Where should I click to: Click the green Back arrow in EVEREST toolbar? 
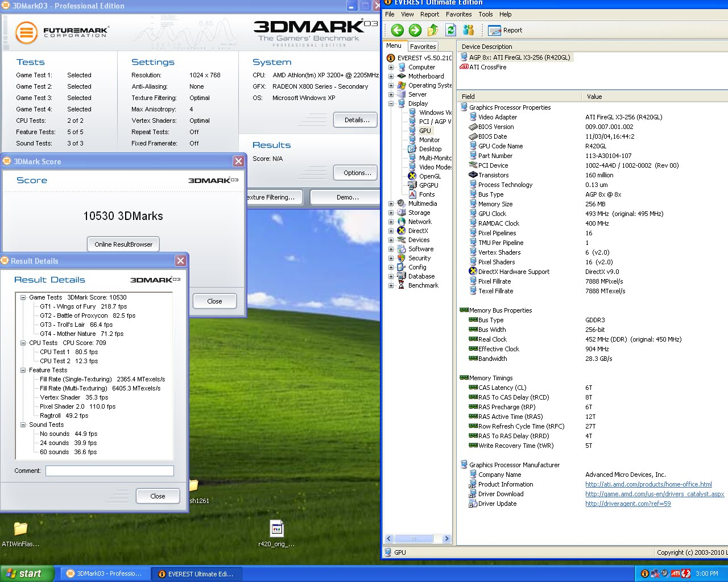[x=398, y=30]
